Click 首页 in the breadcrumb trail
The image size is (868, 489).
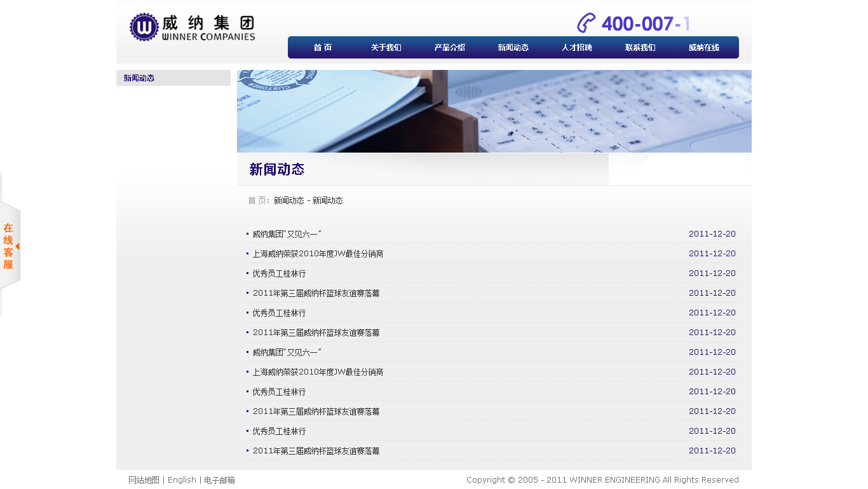257,201
